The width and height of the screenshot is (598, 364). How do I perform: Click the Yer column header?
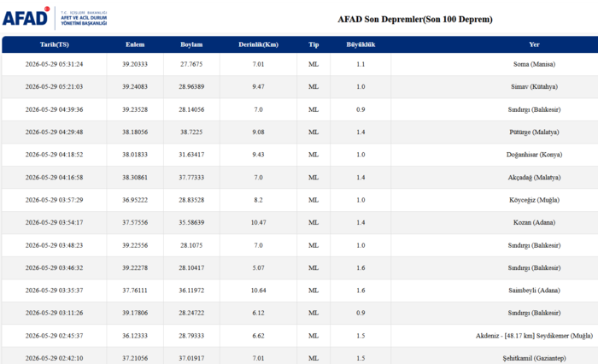tap(534, 44)
